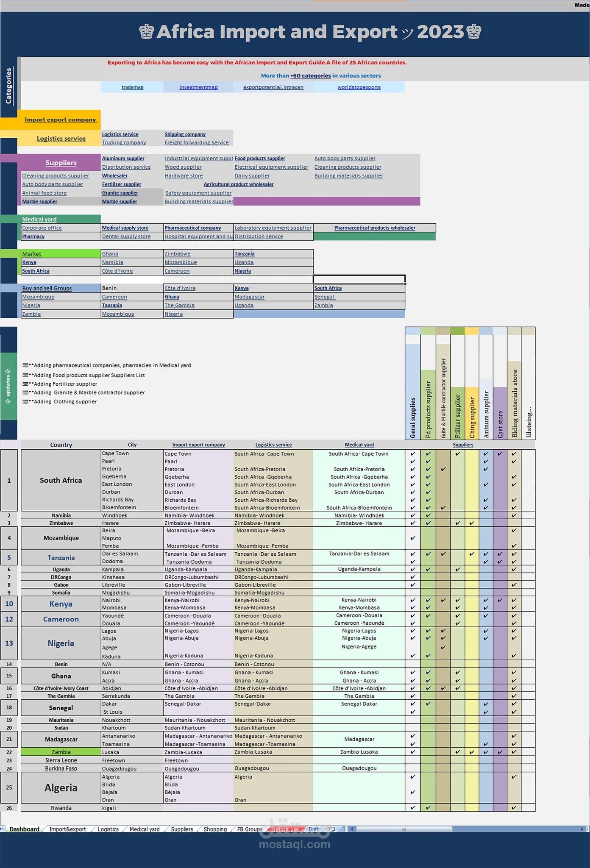Click the Madagascar link in Buy and sell Groups
This screenshot has height=868, width=590.
tap(249, 297)
